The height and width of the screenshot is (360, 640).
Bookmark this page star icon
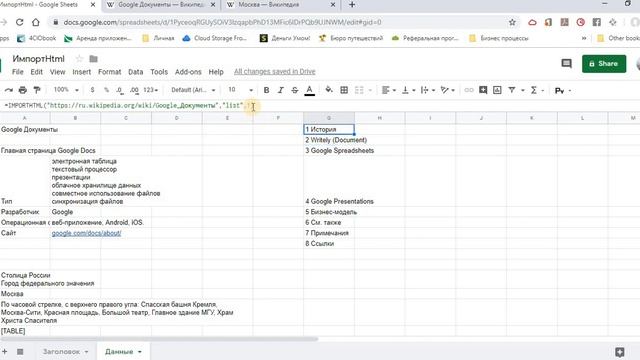[512, 22]
